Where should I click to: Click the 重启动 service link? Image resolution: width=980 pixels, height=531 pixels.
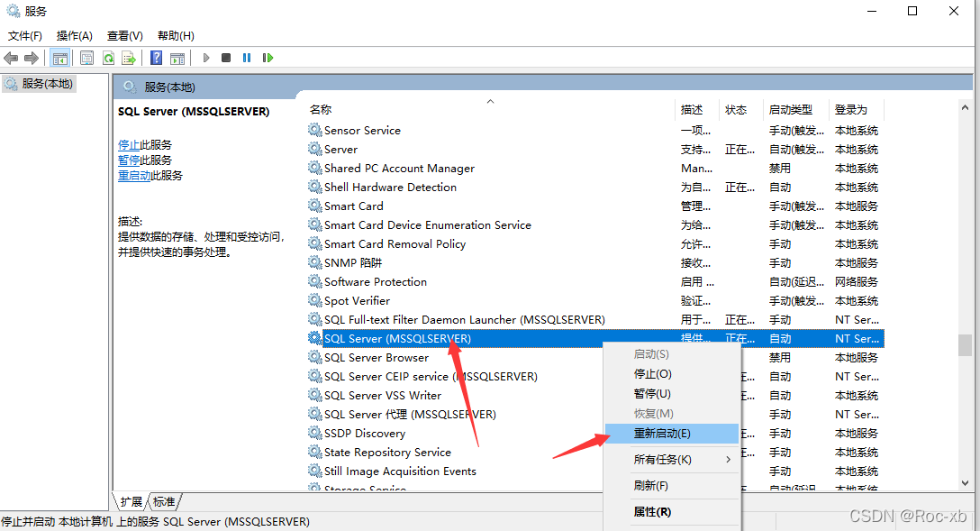tap(134, 176)
